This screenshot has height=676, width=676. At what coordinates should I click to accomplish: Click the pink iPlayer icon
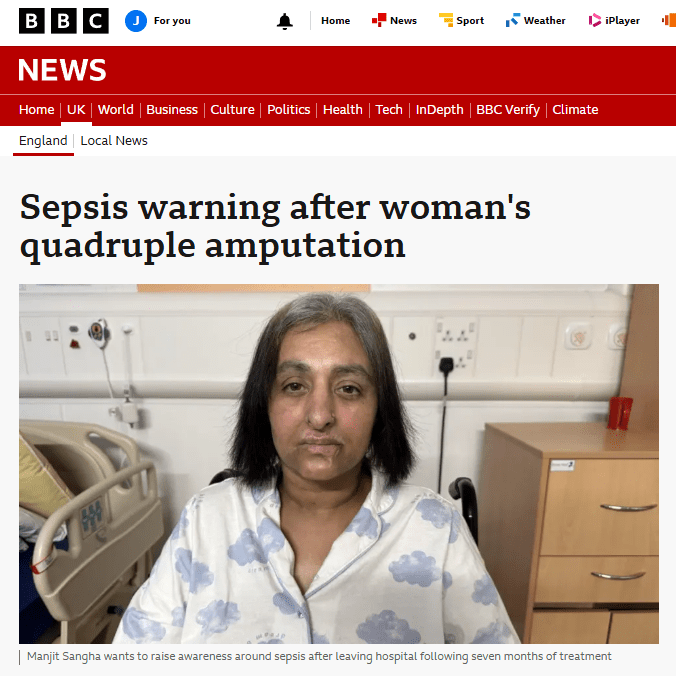point(595,20)
